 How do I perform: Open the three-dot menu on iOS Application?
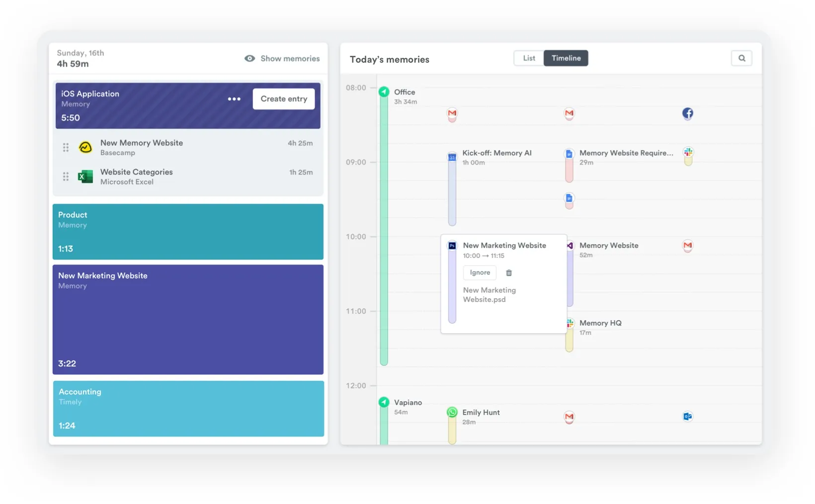[234, 99]
